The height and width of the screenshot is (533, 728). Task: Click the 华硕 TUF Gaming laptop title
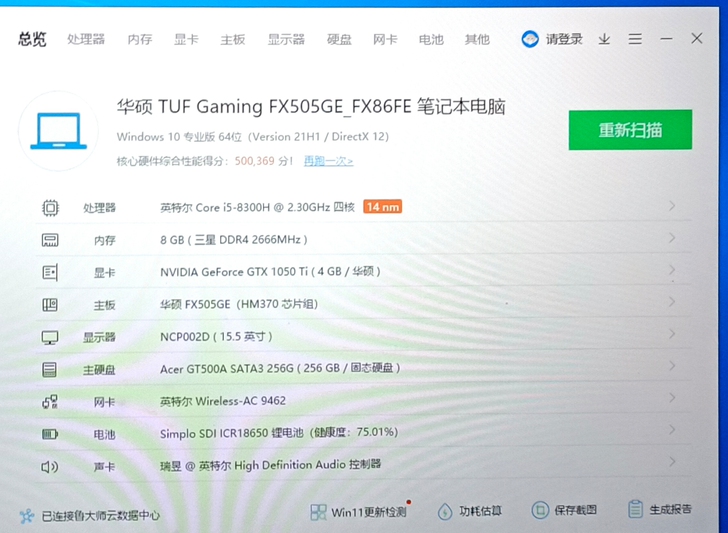click(311, 107)
